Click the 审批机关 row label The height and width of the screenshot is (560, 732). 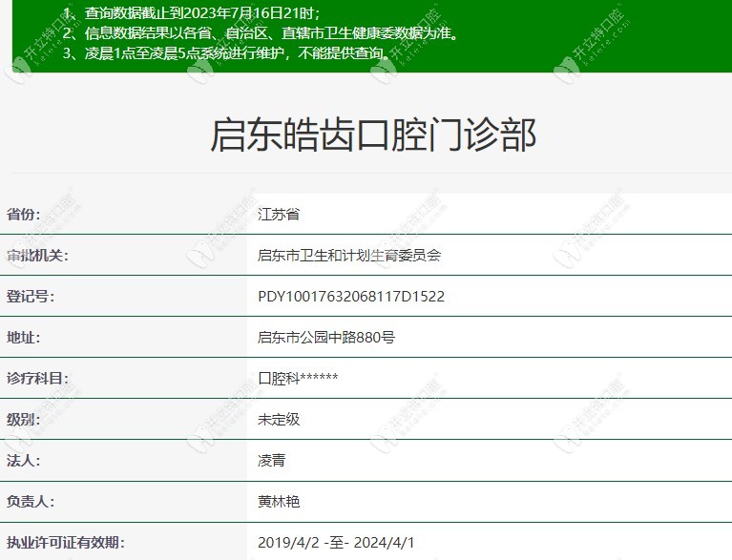tap(37, 256)
